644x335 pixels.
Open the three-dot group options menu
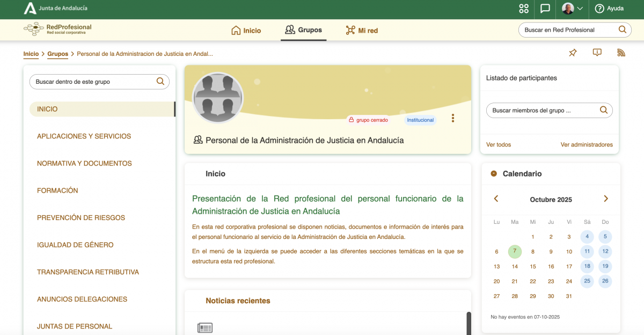click(453, 118)
